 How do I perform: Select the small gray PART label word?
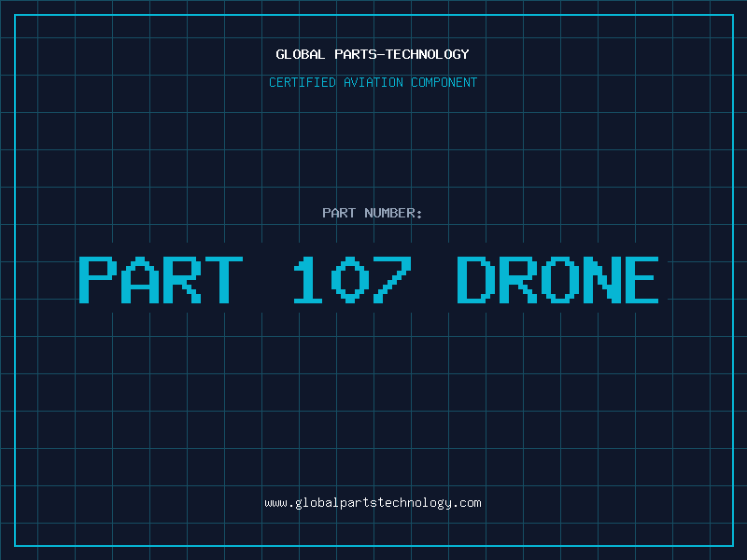339,213
